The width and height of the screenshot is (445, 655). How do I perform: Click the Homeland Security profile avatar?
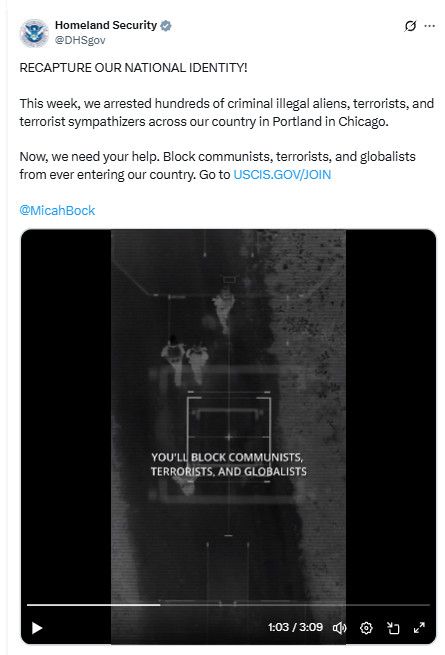click(x=34, y=33)
